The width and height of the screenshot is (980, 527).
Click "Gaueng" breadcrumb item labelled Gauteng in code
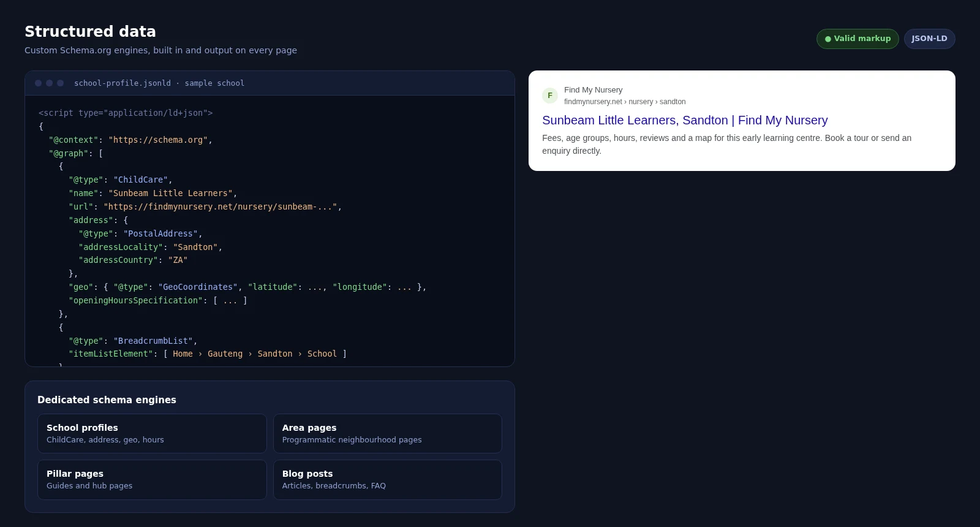tap(225, 354)
